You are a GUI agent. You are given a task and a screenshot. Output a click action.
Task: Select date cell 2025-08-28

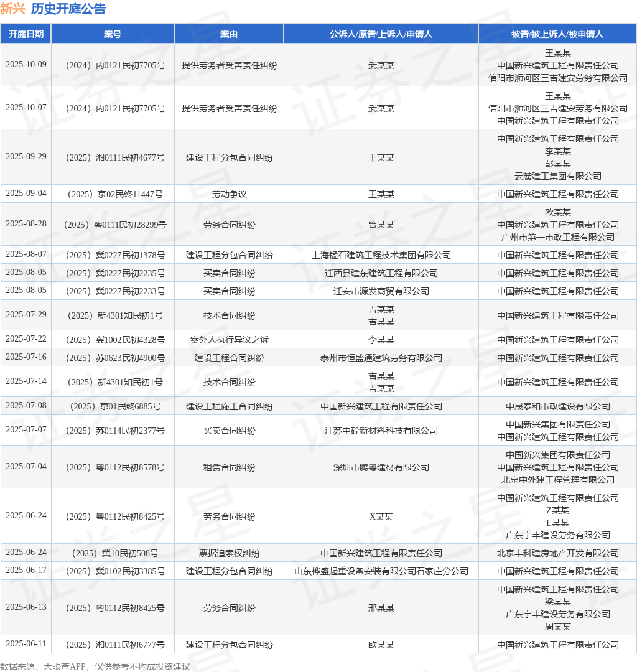point(26,224)
